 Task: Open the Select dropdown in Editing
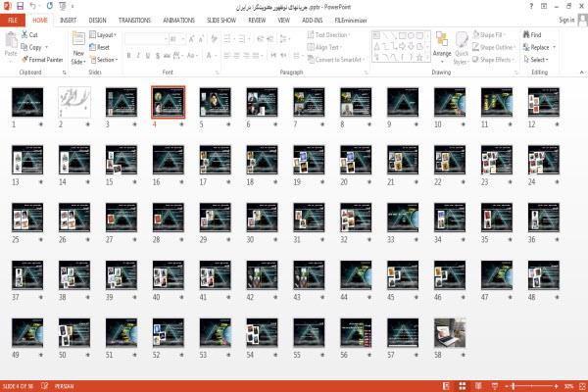coord(536,59)
